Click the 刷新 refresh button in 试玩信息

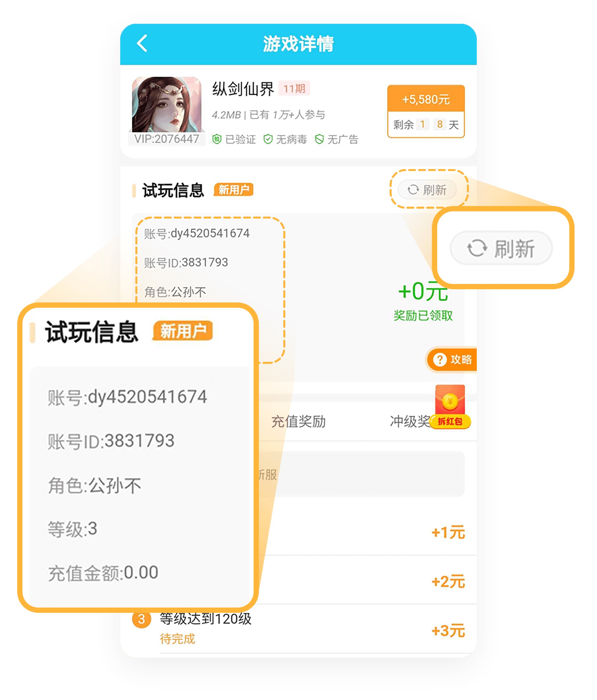(x=427, y=190)
